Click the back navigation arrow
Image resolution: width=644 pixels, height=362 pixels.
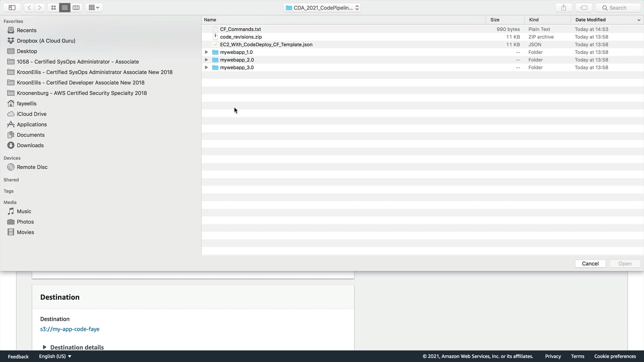tap(29, 8)
